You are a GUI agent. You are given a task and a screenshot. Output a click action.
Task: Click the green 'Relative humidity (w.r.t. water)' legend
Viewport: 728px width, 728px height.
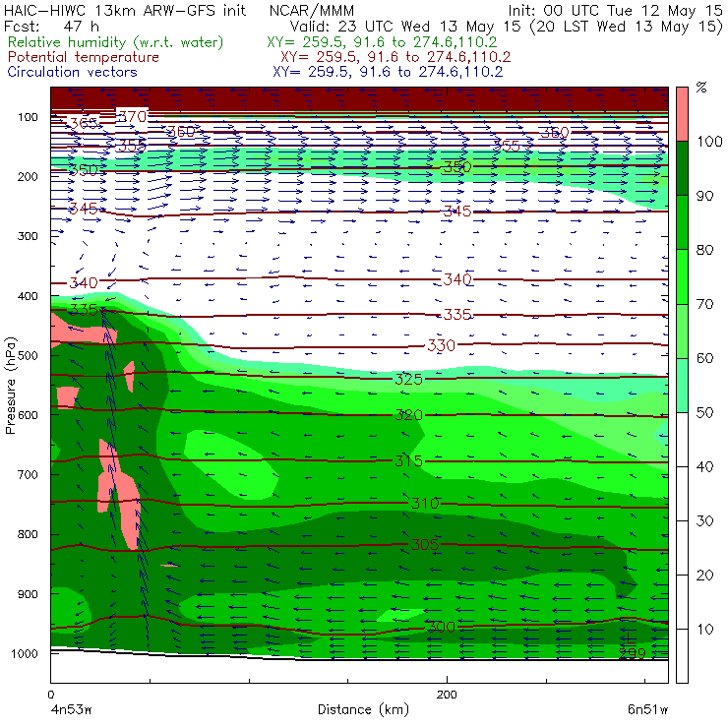(116, 42)
